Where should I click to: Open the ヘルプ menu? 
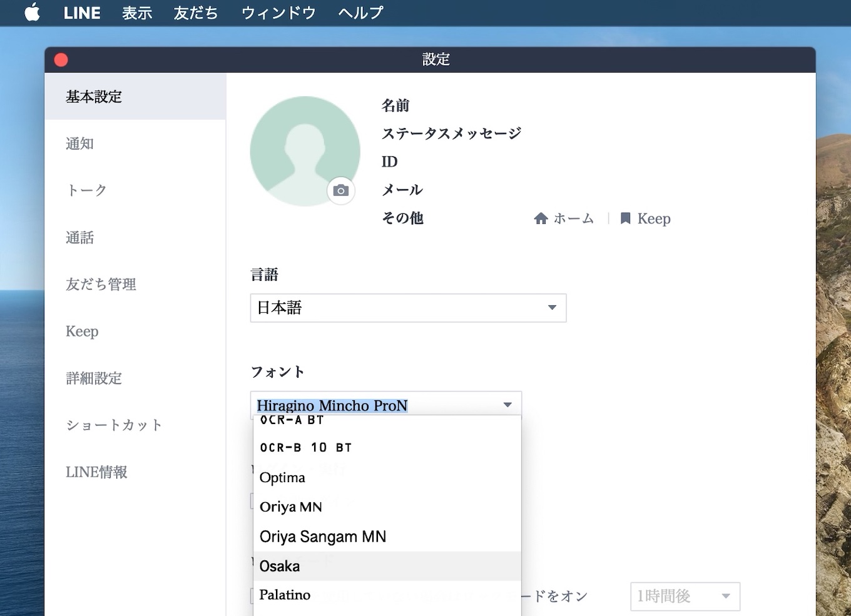click(360, 13)
